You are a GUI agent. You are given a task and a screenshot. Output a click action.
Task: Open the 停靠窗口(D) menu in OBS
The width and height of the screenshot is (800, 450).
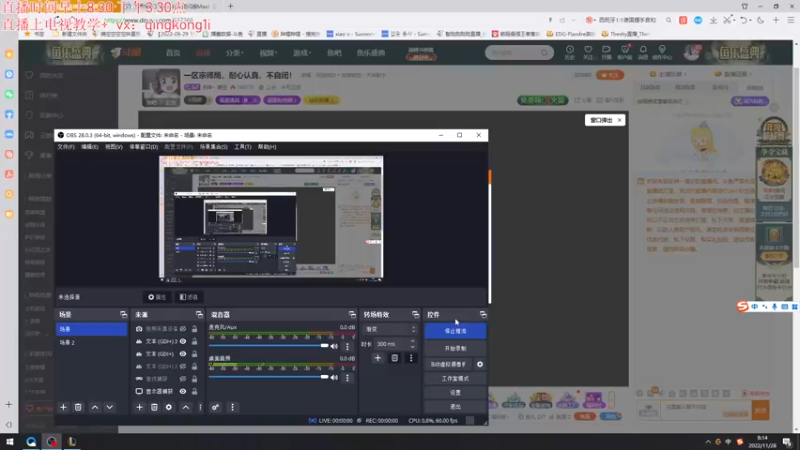click(x=143, y=147)
